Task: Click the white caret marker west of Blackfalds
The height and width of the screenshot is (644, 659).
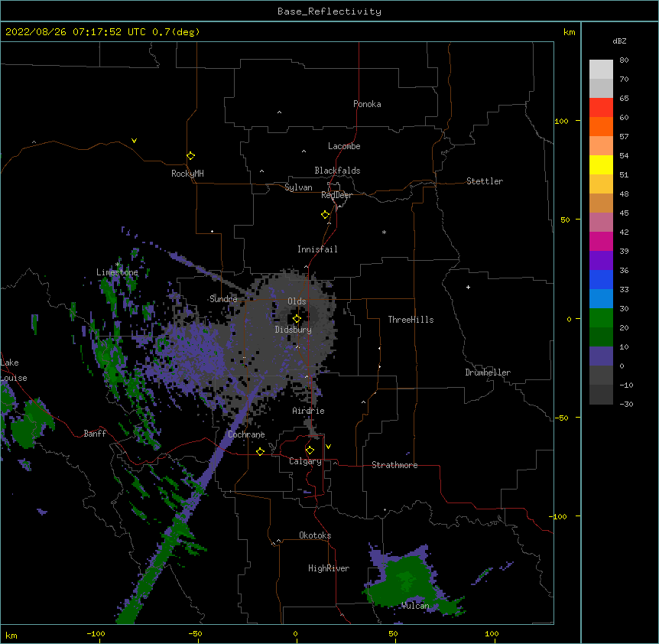Action: 261,171
